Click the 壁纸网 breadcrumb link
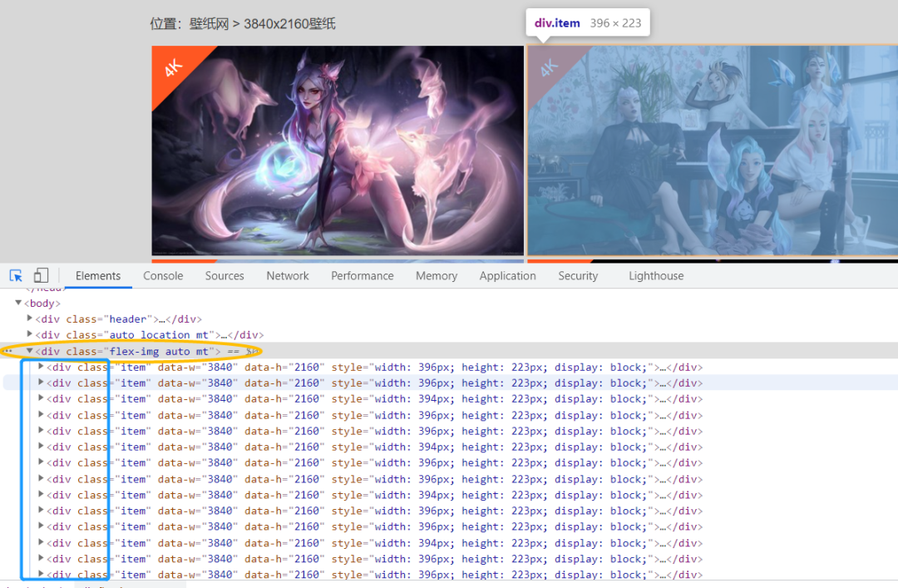The height and width of the screenshot is (588, 898). [x=209, y=23]
